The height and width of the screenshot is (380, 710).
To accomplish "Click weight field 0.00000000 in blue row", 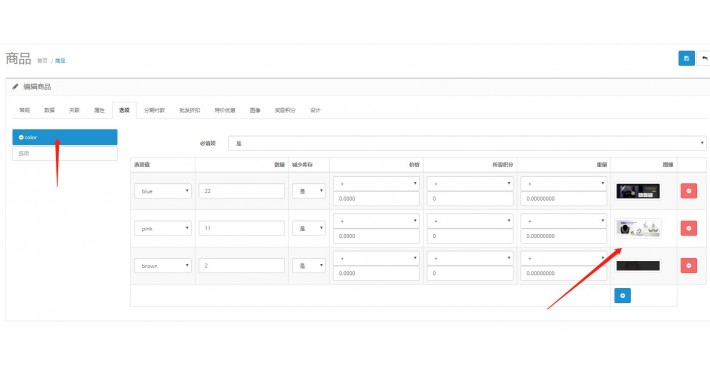I will pyautogui.click(x=564, y=198).
